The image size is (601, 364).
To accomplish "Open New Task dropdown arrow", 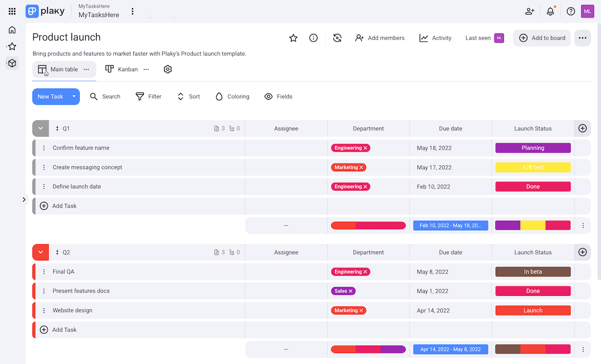I will (74, 97).
